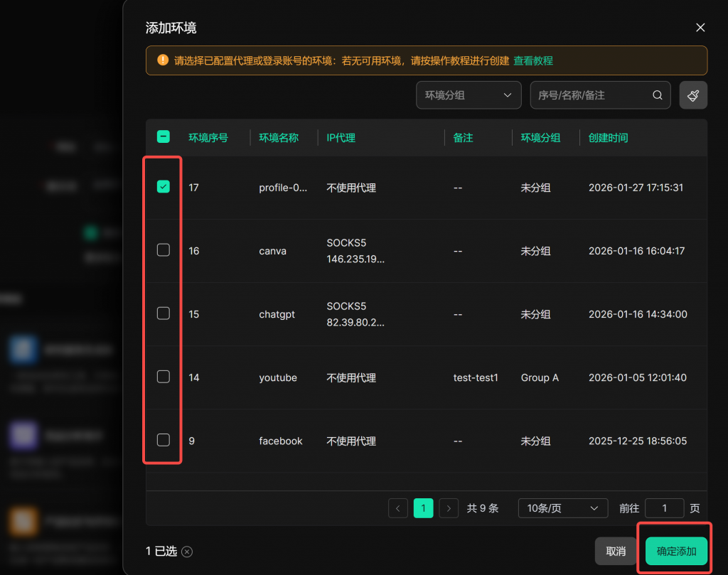Check the youtube environment row
The width and height of the screenshot is (728, 575).
[x=164, y=377]
